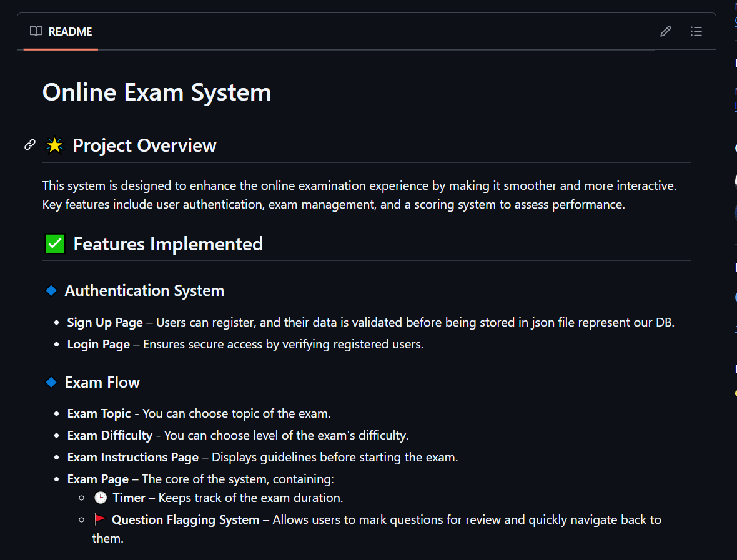Click the second contributor avatar in the sidebar
Screen dimensions: 737x560
pyautogui.click(x=735, y=182)
